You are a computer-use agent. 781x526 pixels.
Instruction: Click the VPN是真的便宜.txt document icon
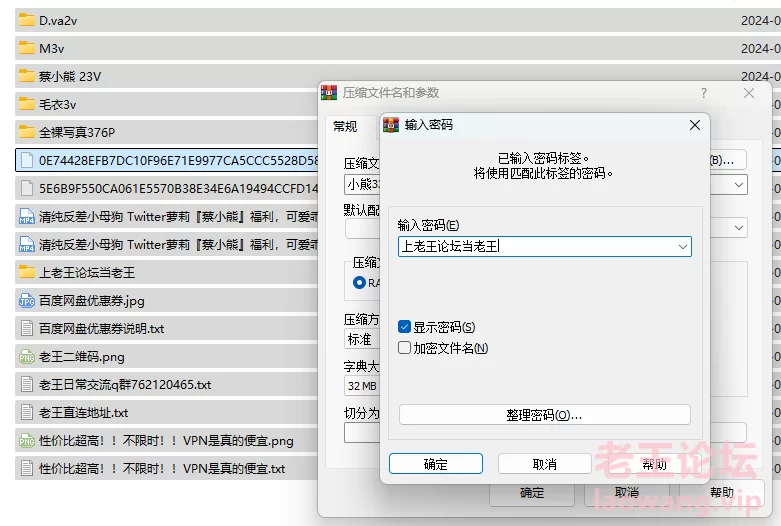click(x=26, y=469)
